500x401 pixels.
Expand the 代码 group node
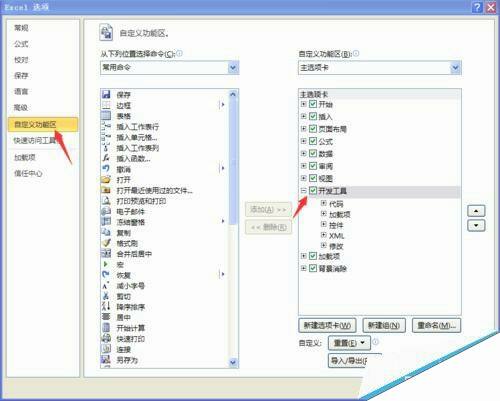(x=323, y=203)
